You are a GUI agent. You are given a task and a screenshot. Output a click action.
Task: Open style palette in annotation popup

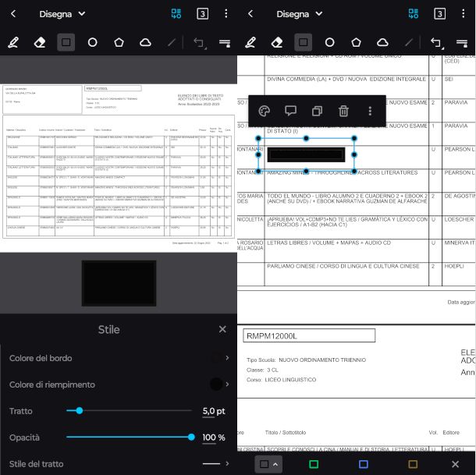click(264, 111)
